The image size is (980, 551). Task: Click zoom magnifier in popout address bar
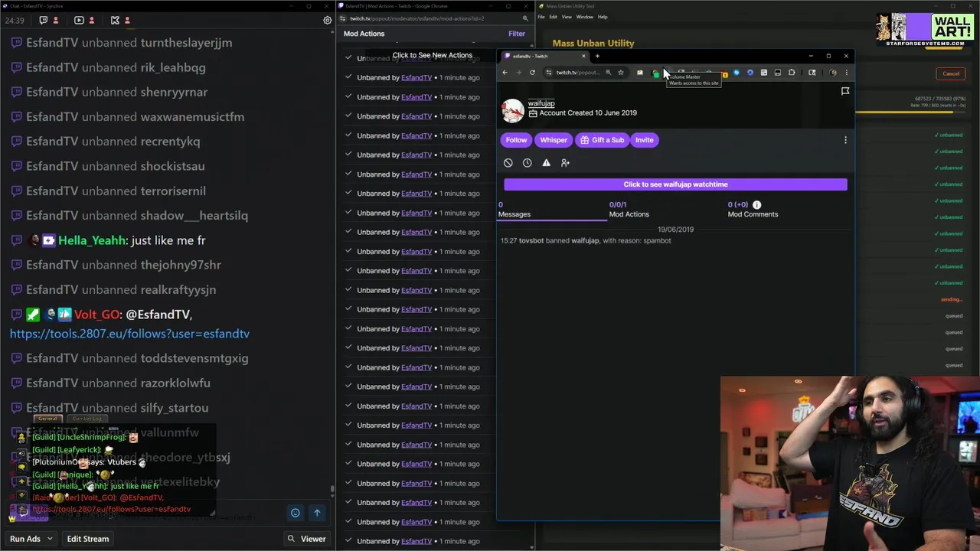tap(608, 73)
